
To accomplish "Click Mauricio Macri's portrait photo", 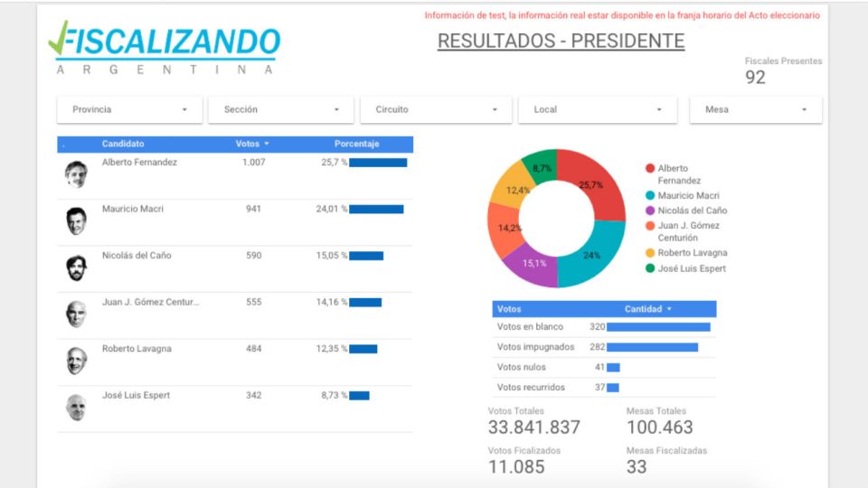I will pos(76,221).
